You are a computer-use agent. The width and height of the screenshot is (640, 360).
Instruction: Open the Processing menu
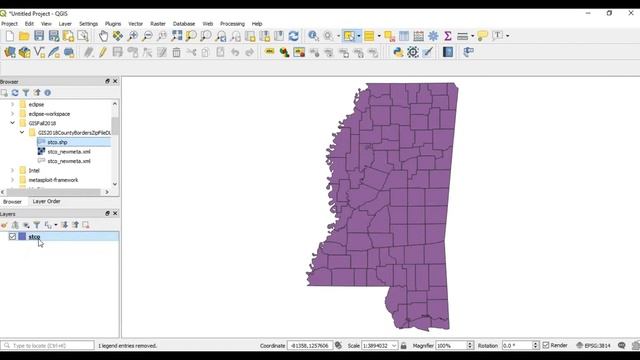click(232, 24)
